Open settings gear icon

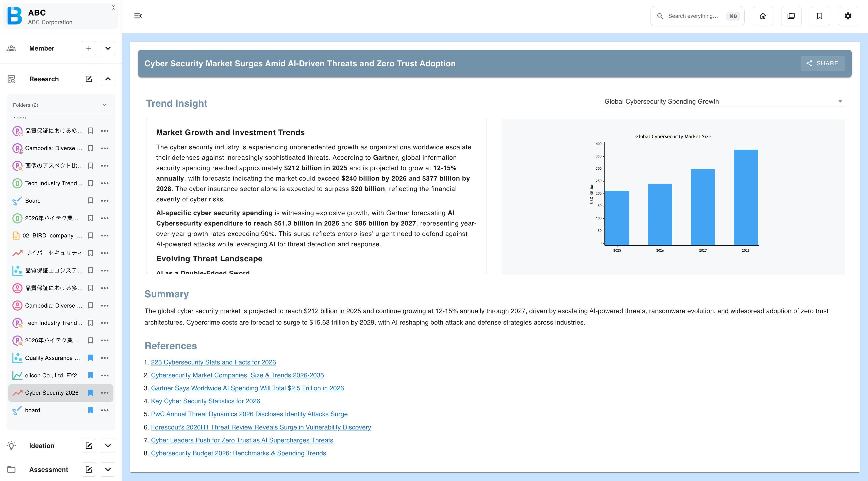848,16
